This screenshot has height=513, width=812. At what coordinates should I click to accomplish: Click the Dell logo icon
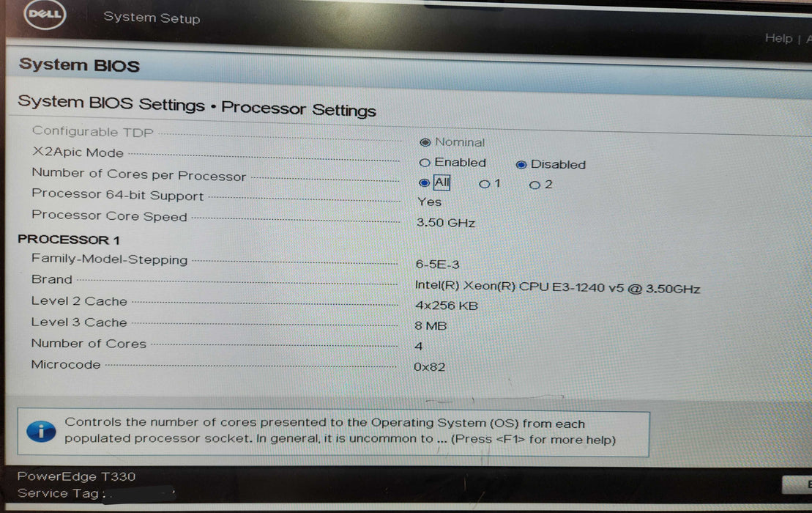point(45,14)
